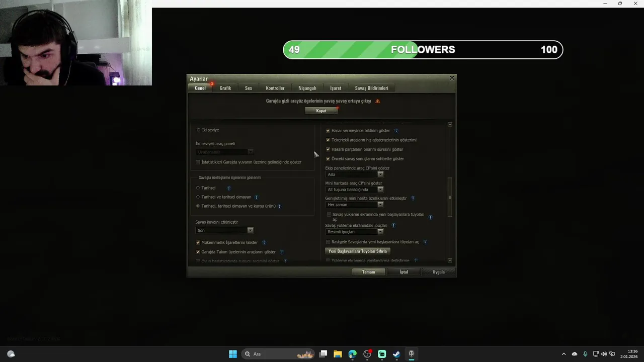Click the taskbar search box Ara
This screenshot has width=644, height=362.
click(x=278, y=354)
